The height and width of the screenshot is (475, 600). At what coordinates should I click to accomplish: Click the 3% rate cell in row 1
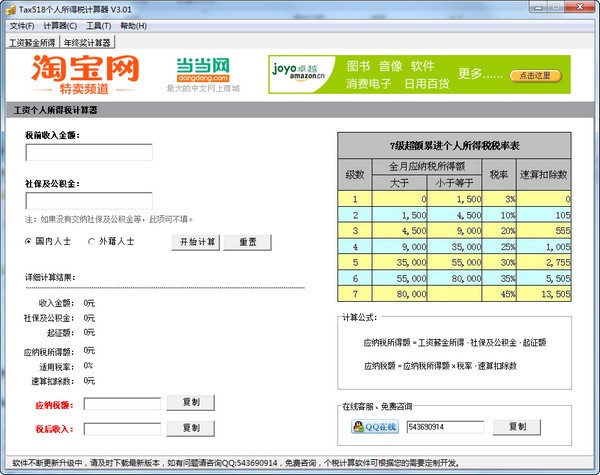coord(499,199)
